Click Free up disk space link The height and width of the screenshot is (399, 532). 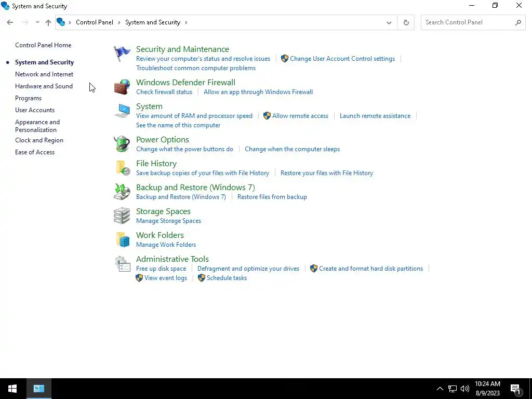point(161,269)
